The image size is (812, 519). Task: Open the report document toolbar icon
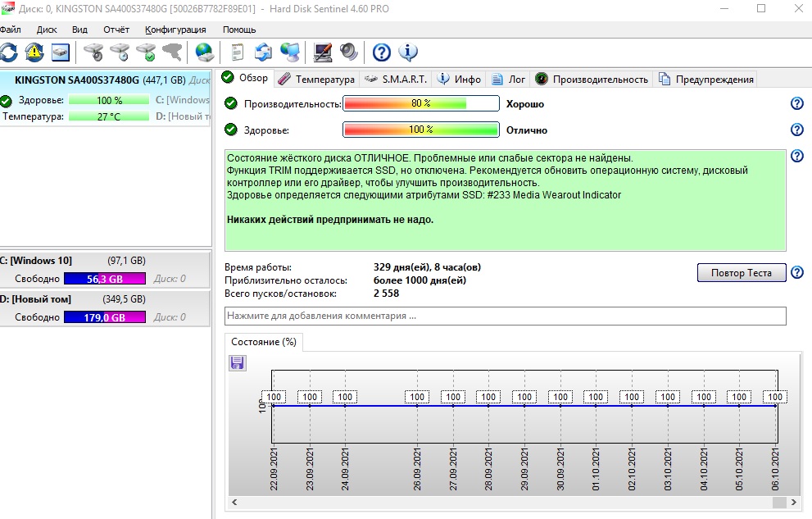tap(238, 52)
